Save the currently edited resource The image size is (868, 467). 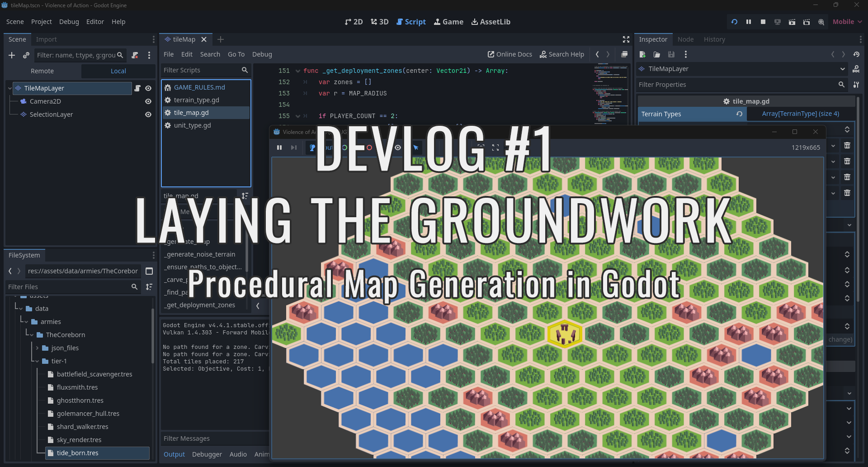coord(671,54)
